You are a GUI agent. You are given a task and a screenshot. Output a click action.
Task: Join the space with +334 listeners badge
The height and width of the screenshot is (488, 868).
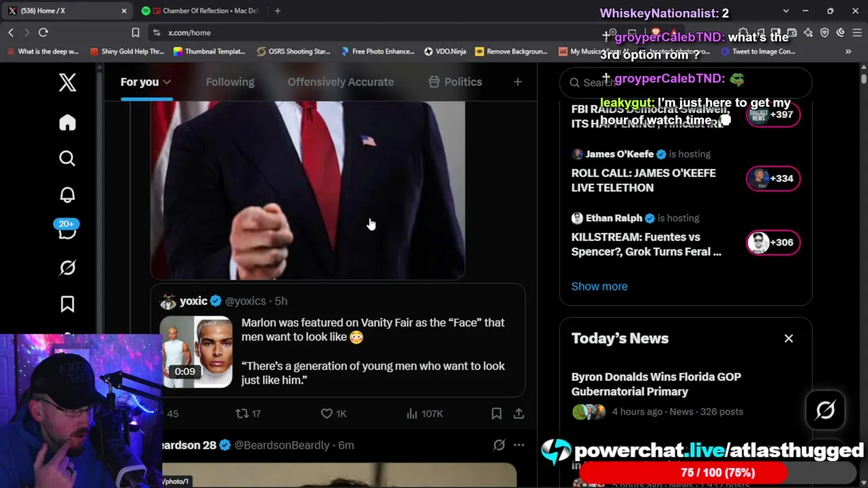click(773, 178)
